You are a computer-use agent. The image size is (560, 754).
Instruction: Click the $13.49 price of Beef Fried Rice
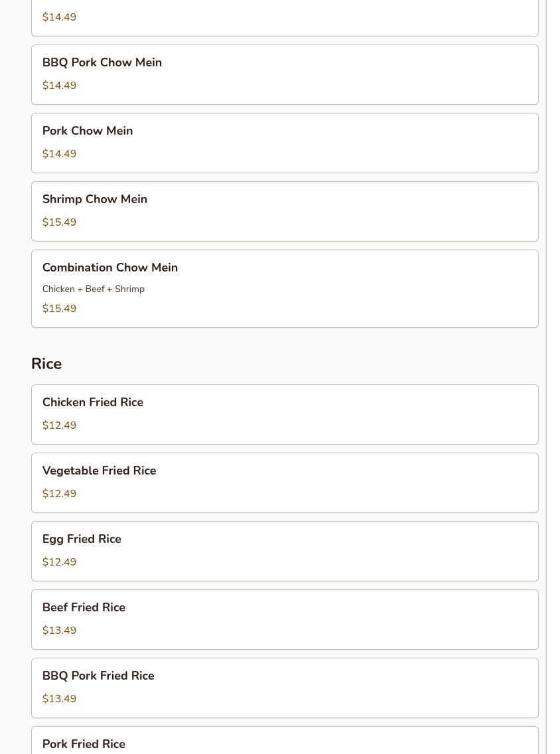pos(59,631)
